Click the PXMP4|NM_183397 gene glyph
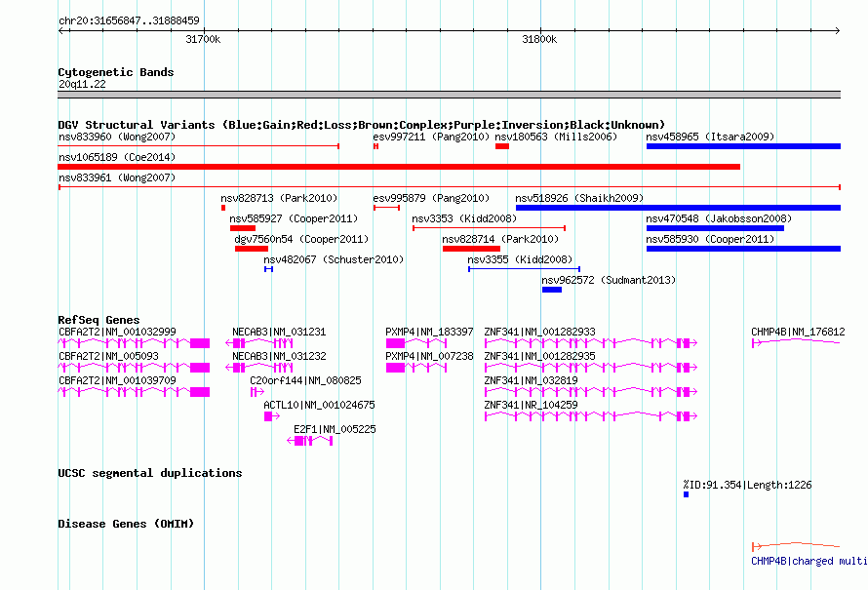This screenshot has width=868, height=590. 416,343
